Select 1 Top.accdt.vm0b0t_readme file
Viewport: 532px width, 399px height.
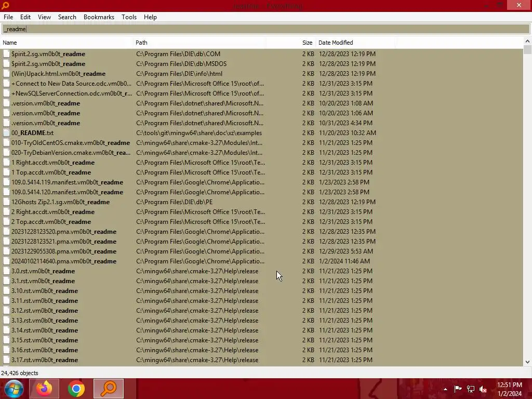click(51, 172)
